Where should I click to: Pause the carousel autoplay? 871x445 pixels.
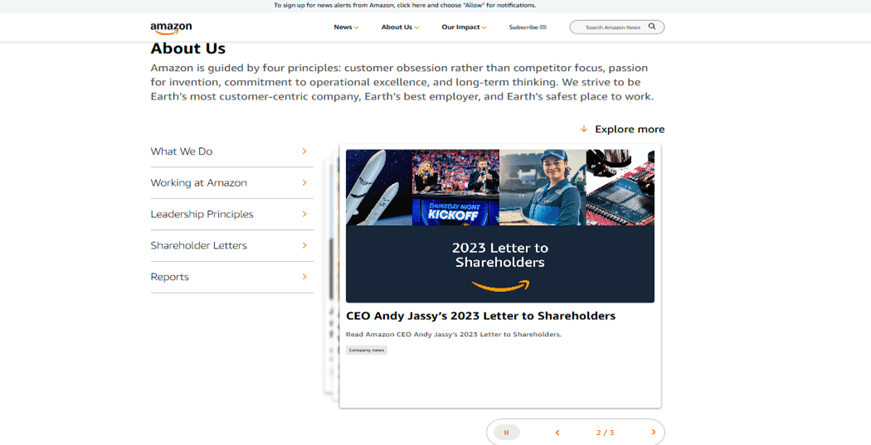(x=506, y=432)
